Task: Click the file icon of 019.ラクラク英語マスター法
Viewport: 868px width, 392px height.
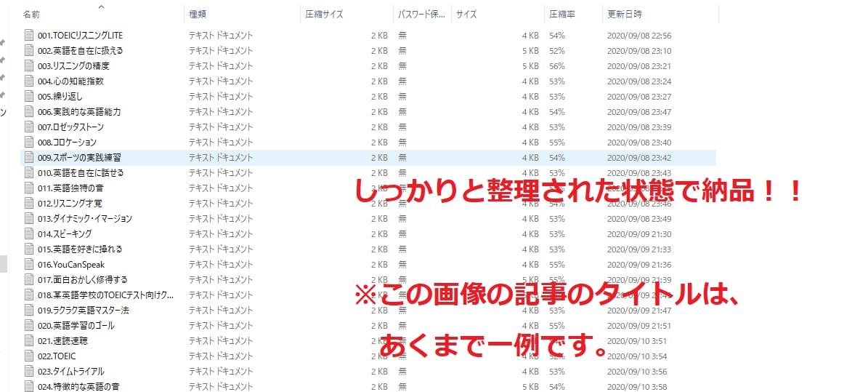Action: 29,310
